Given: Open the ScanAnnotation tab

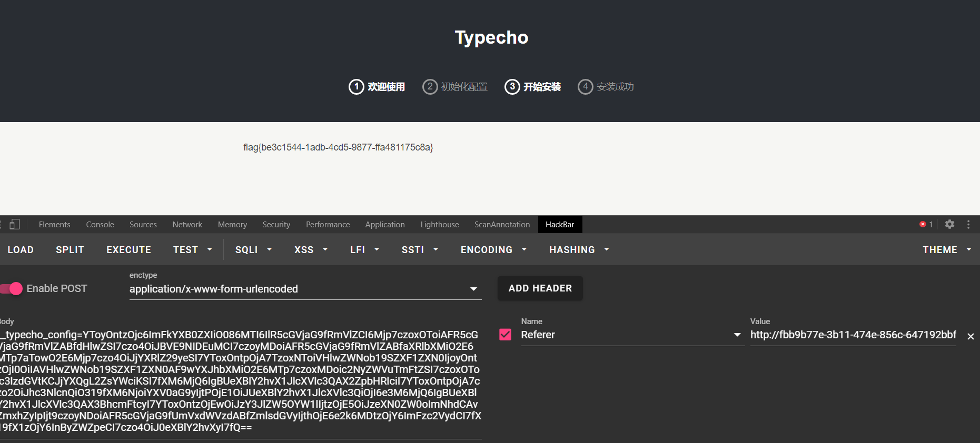Looking at the screenshot, I should point(502,225).
